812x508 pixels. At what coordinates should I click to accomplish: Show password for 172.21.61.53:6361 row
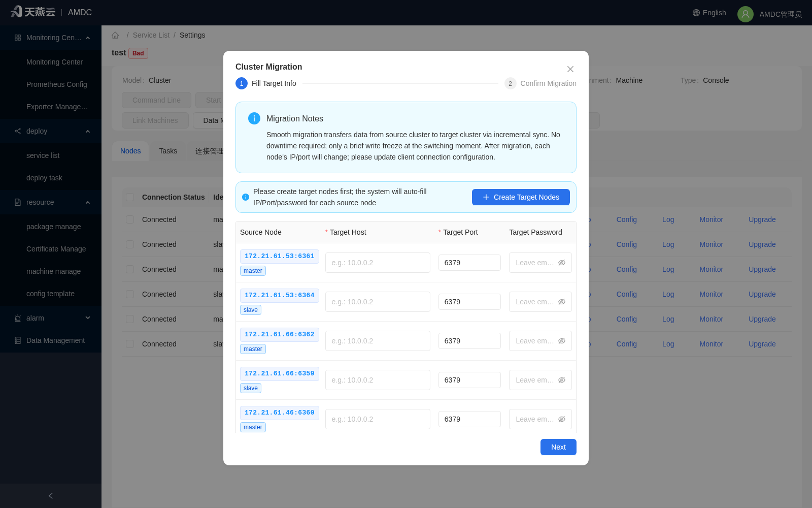coord(562,263)
